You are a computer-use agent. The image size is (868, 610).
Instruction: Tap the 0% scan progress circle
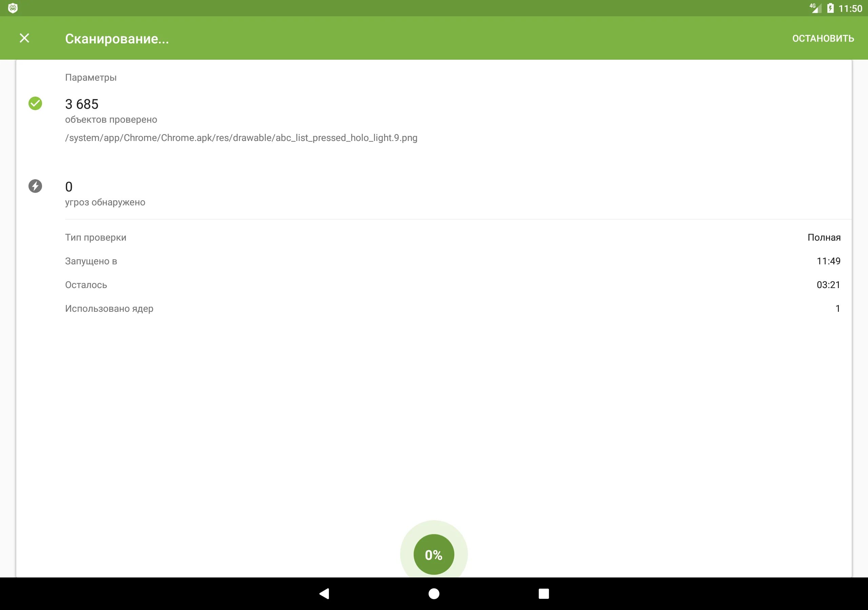tap(434, 554)
